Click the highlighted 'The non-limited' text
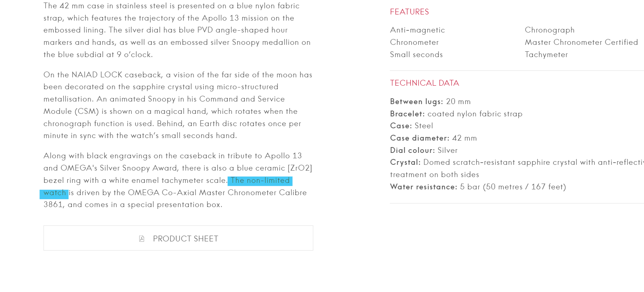 (x=260, y=180)
